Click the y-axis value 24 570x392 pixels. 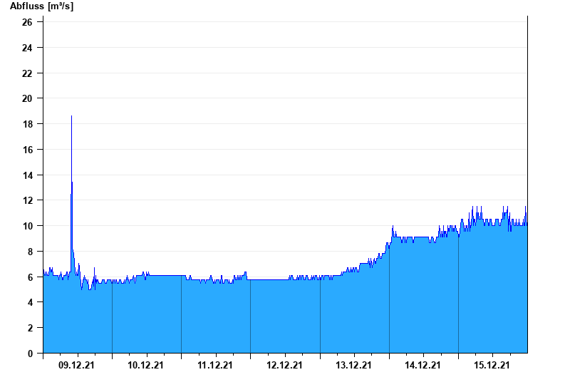pyautogui.click(x=28, y=48)
